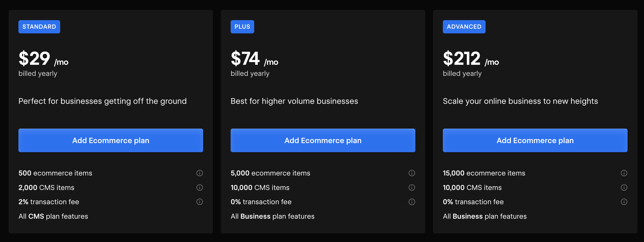Add Ecommerce plan for Plus tier
This screenshot has height=242, width=644.
point(323,140)
